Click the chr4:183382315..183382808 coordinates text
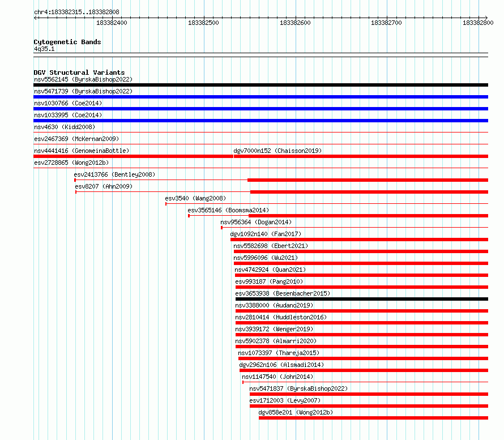This screenshot has height=440, width=504. 76,12
